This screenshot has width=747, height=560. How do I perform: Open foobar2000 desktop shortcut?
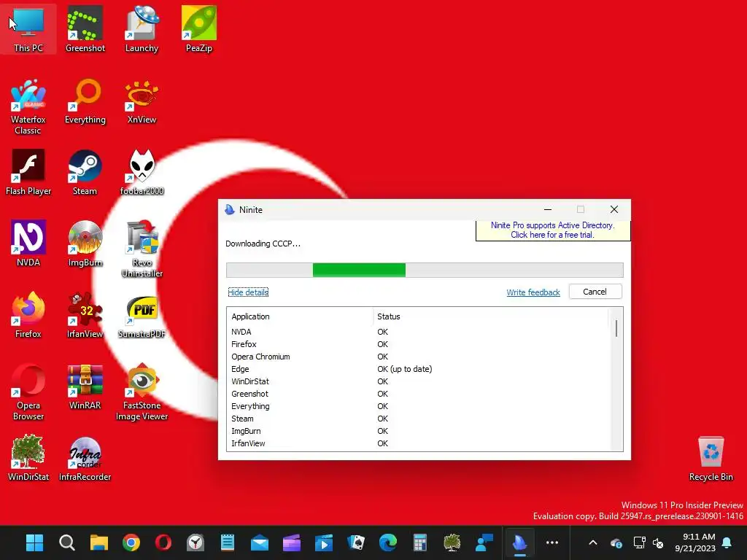[142, 173]
